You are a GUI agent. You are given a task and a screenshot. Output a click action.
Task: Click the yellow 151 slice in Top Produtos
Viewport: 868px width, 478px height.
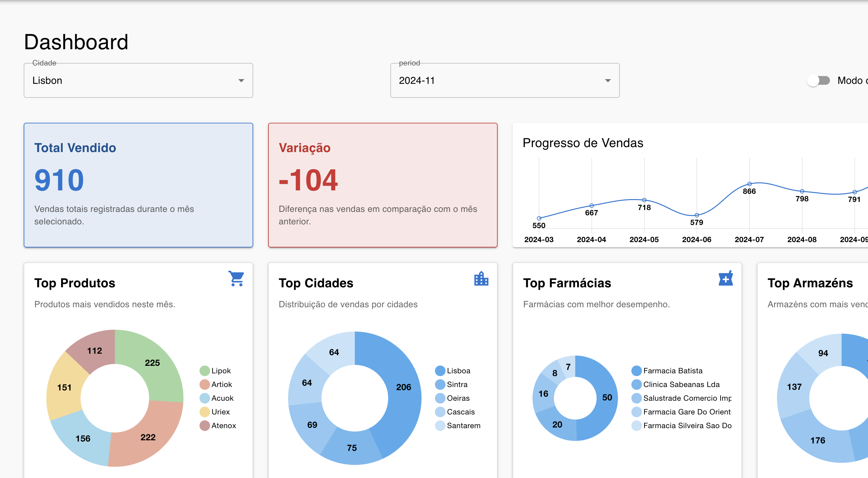(x=64, y=387)
